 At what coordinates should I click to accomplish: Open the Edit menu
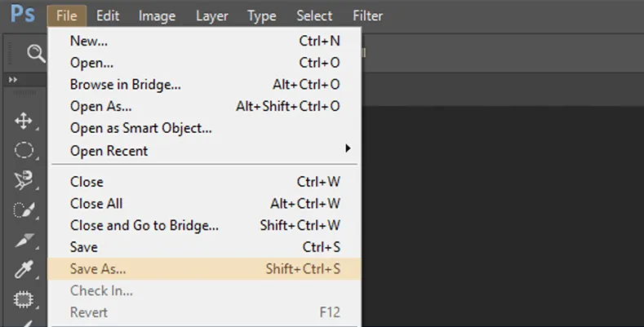(x=108, y=15)
